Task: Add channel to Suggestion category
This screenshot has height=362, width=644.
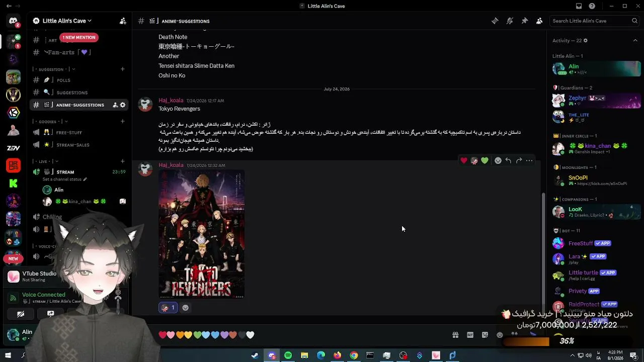Action: click(x=123, y=69)
